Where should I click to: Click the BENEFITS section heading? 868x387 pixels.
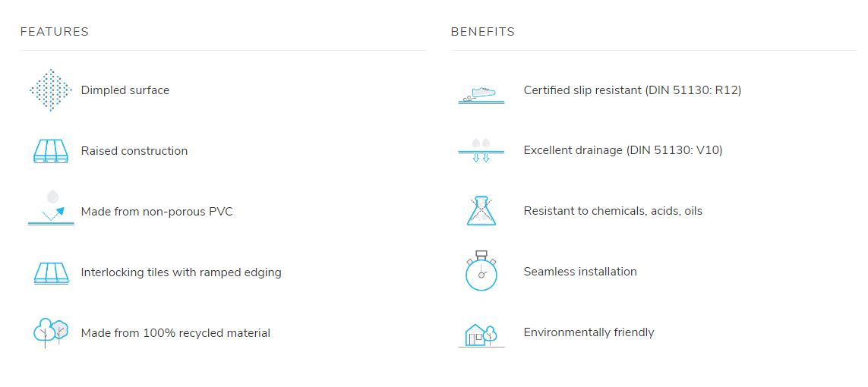[x=483, y=32]
